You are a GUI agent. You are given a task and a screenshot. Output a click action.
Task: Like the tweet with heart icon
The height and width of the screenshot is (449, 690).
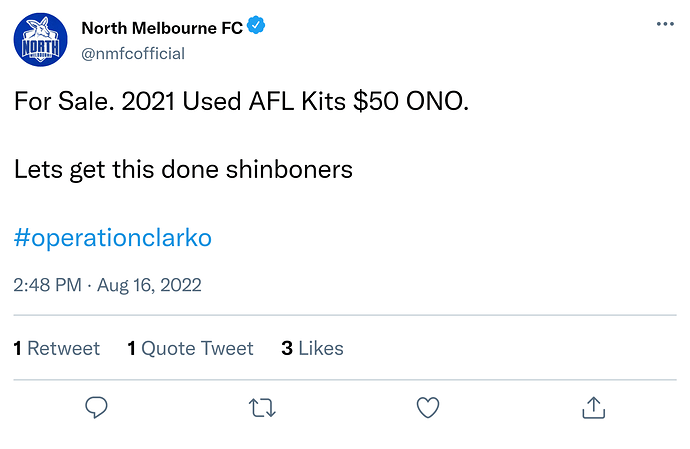(428, 408)
